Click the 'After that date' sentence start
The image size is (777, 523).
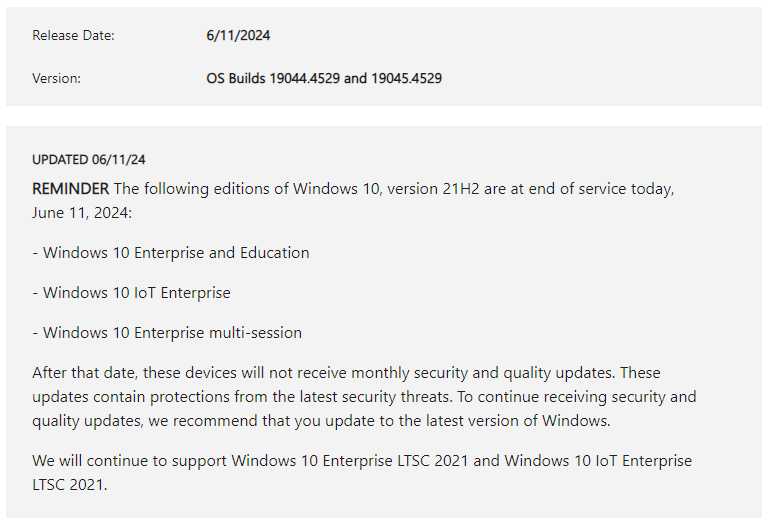click(x=84, y=373)
